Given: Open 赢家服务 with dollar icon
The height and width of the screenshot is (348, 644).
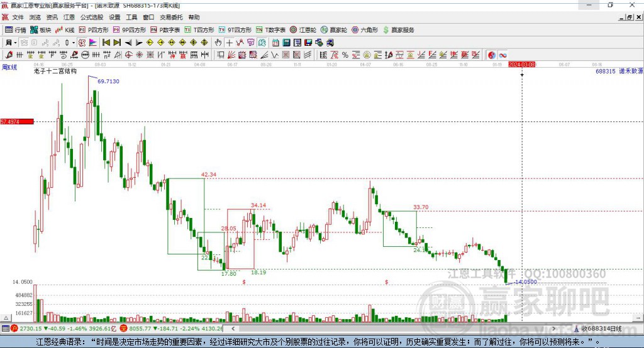Looking at the screenshot, I should [x=398, y=30].
